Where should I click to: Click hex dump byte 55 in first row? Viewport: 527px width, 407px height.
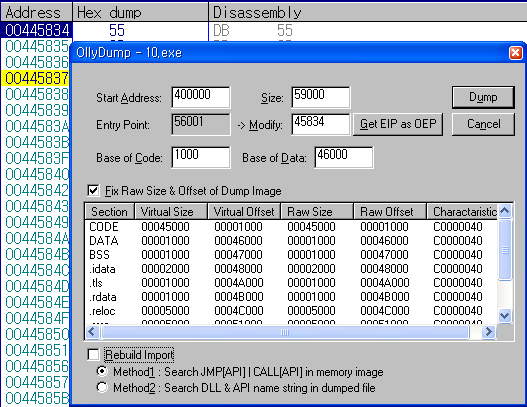(117, 30)
